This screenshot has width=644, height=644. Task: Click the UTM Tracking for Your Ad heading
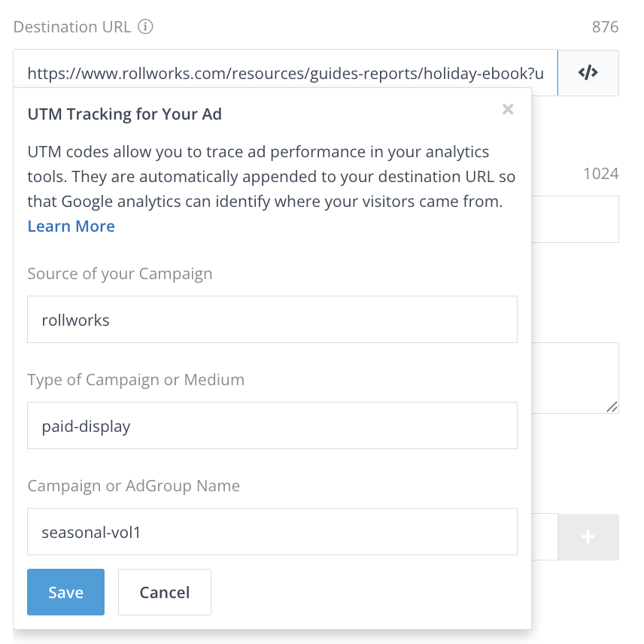(125, 114)
